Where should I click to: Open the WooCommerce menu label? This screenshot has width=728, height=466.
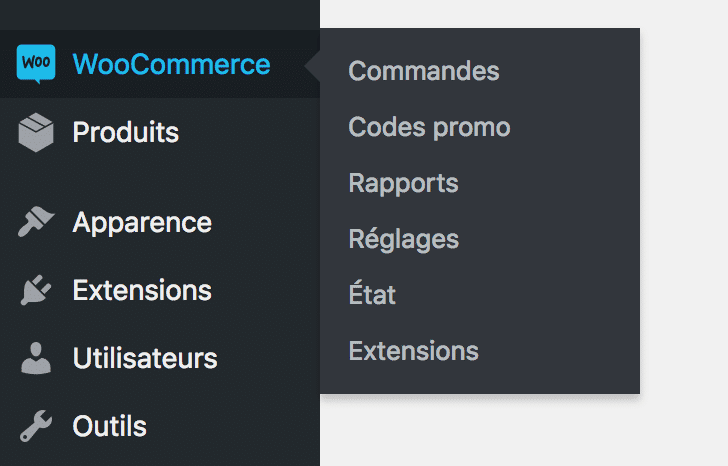tap(171, 64)
